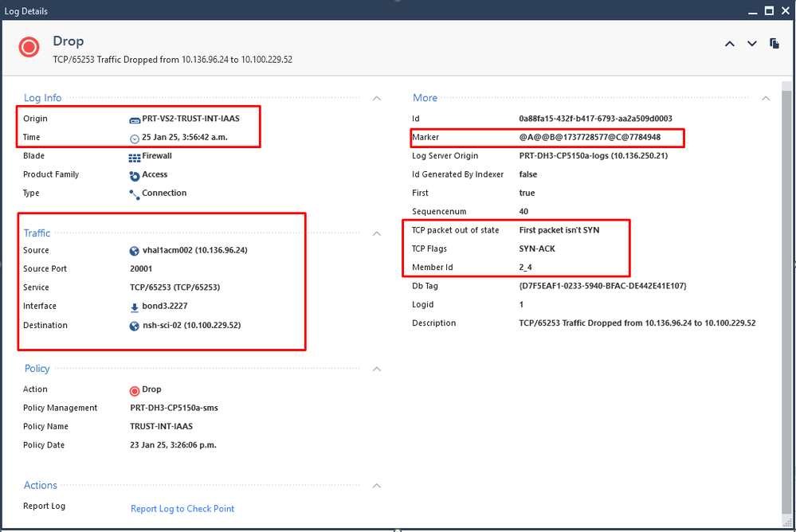The width and height of the screenshot is (796, 532).
Task: Open Report Log to Check Point link
Action: point(182,509)
